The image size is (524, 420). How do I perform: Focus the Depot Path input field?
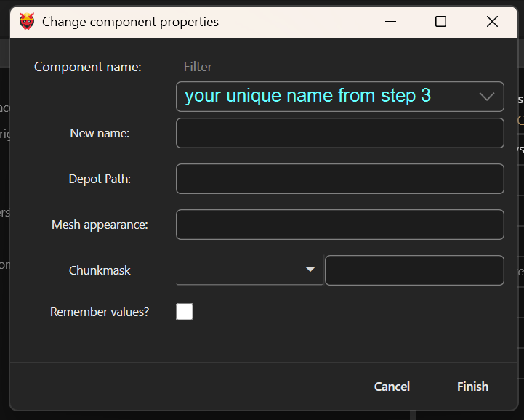tap(339, 179)
